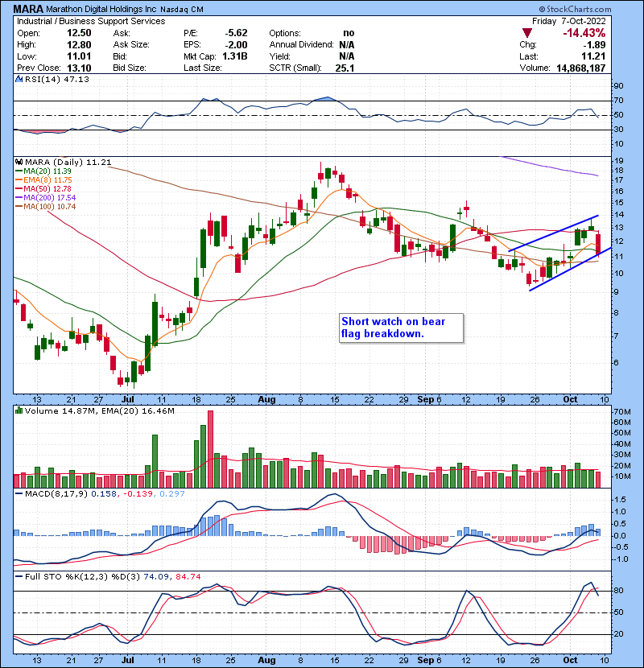Viewport: 644px width, 668px height.
Task: Click the red down-triangle next to -14.43%
Action: coord(527,33)
